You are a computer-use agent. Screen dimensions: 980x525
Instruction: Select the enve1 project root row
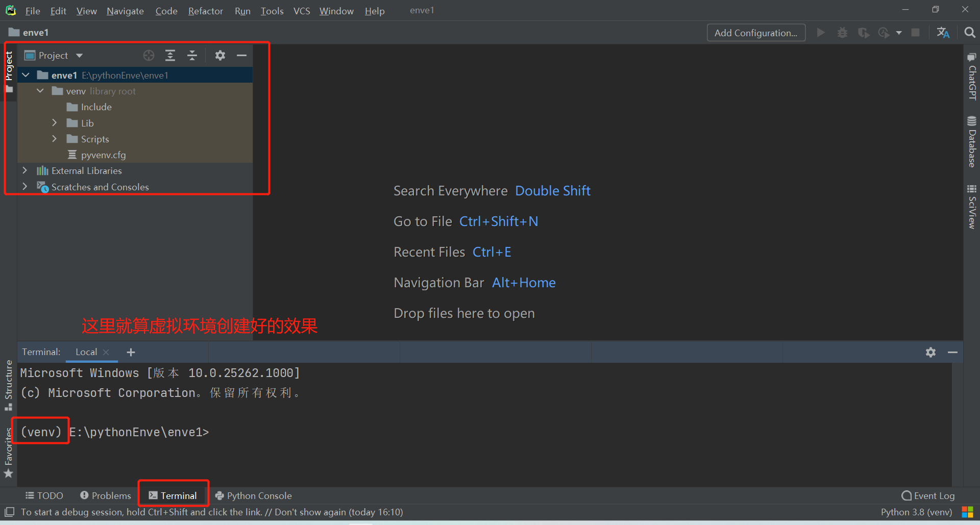pyautogui.click(x=135, y=75)
